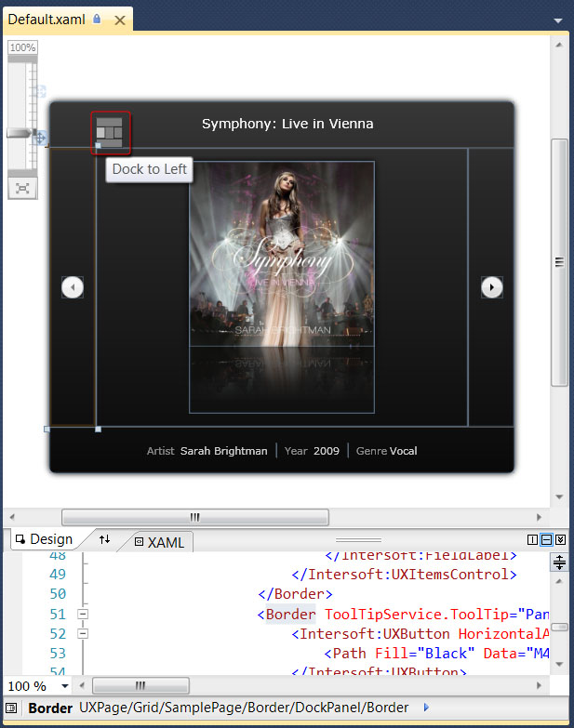Click the next album arrow button
Screen dimensions: 574x728
pyautogui.click(x=492, y=287)
